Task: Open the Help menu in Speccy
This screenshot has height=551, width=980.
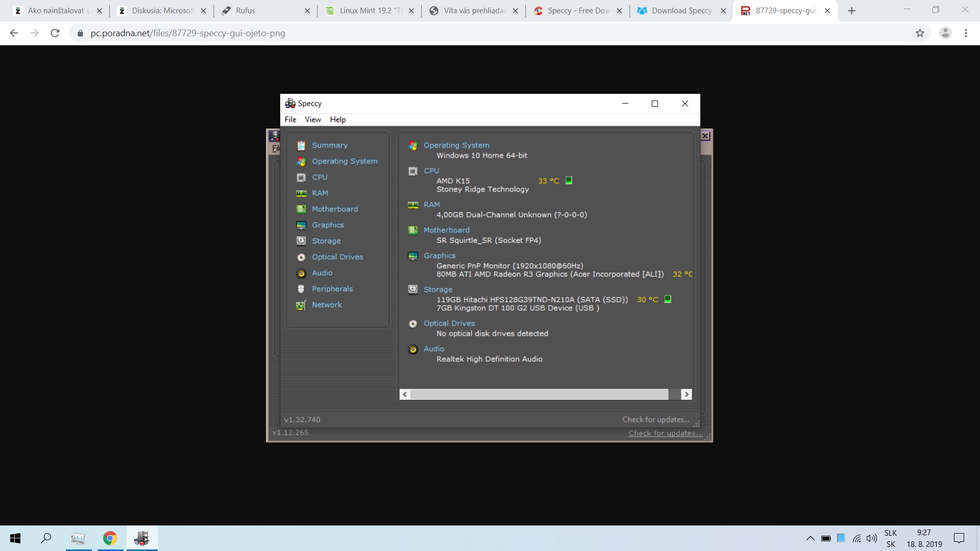Action: [337, 119]
